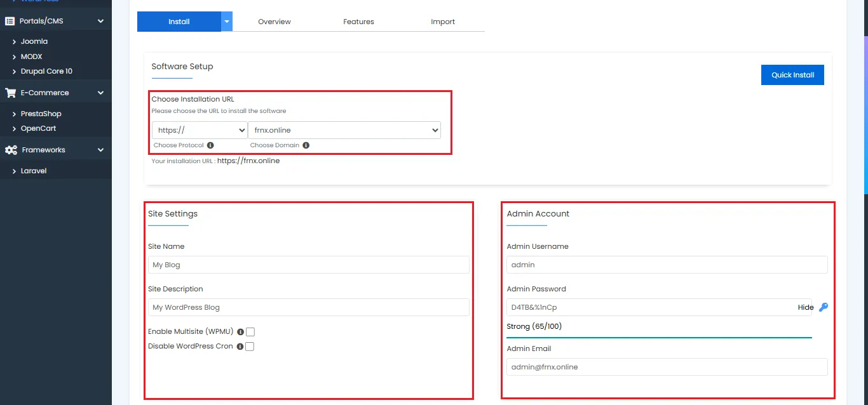The height and width of the screenshot is (405, 868).
Task: Click the Admin Account heading
Action: [538, 214]
